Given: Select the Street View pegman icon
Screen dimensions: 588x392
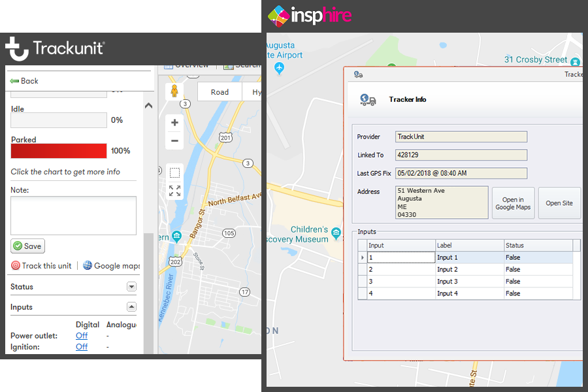Looking at the screenshot, I should (175, 90).
